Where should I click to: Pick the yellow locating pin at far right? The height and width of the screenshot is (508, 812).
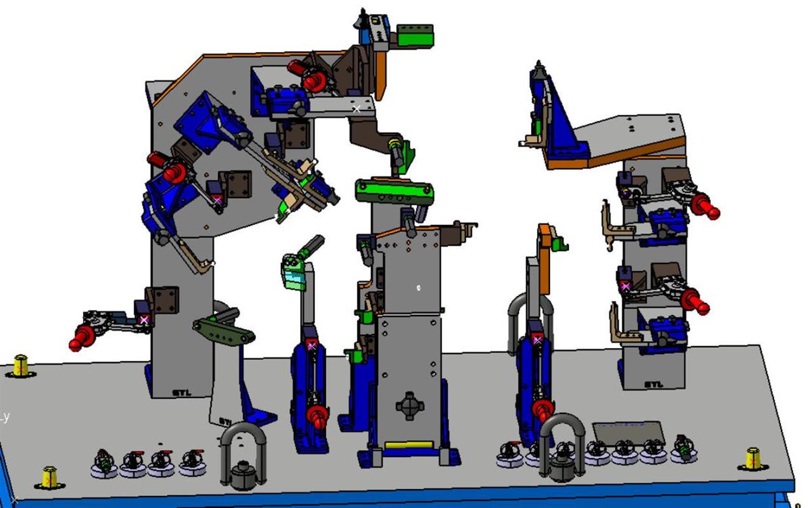pyautogui.click(x=753, y=458)
